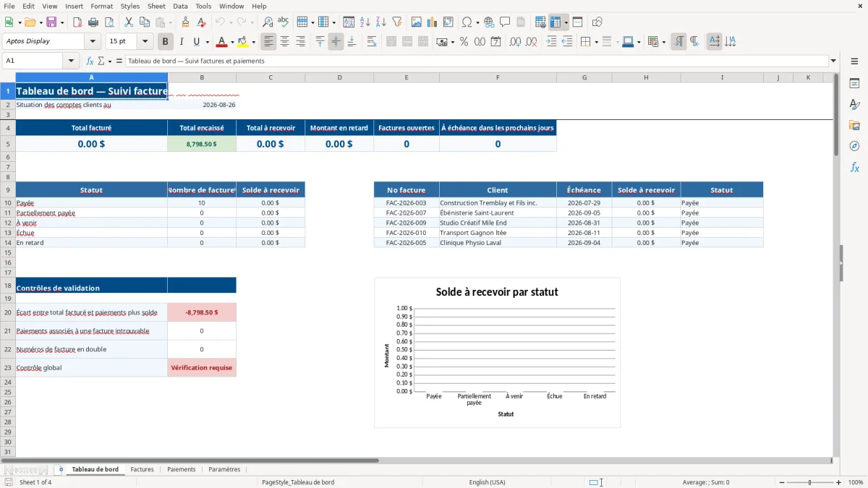Toggle Align Left
868x488 pixels.
click(x=269, y=42)
